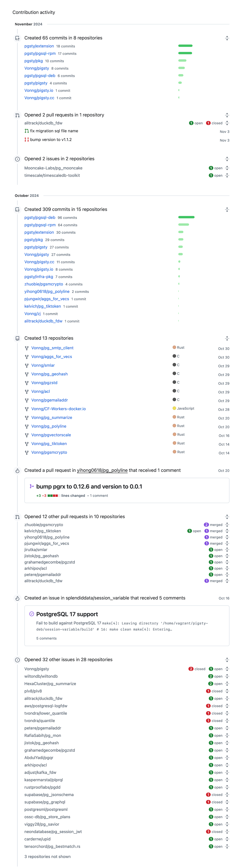Viewport: 238px width, 868px height.
Task: Click the closed pull request icon for bump version
Action: [x=27, y=140]
